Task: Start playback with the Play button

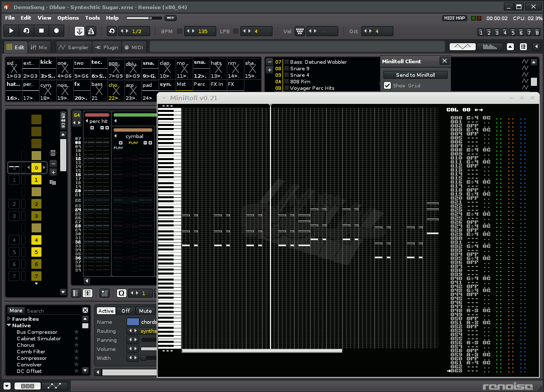Action: click(11, 31)
